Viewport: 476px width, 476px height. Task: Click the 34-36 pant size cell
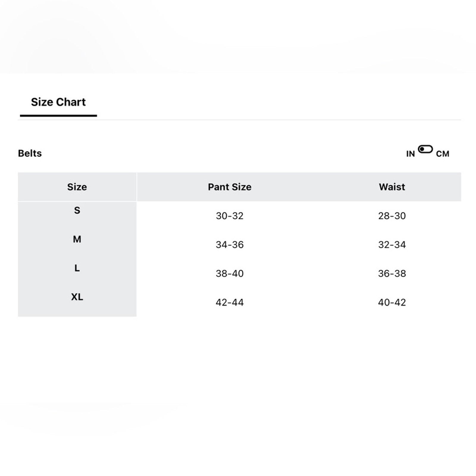(229, 245)
